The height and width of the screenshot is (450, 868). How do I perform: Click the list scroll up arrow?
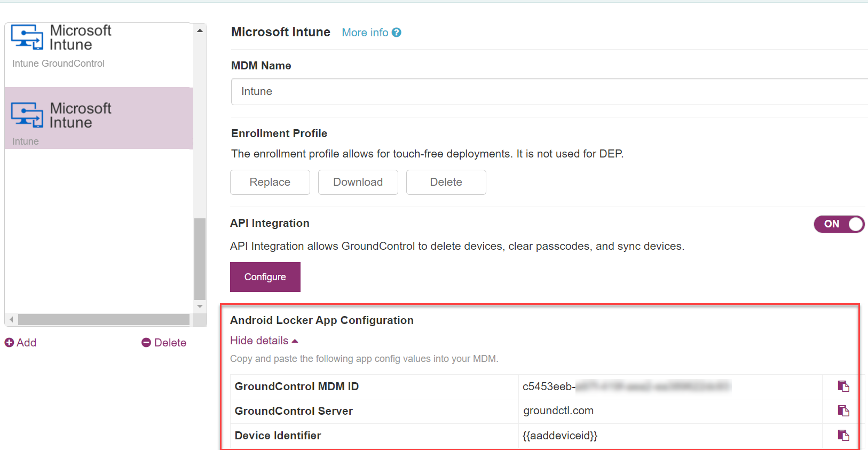coord(200,30)
